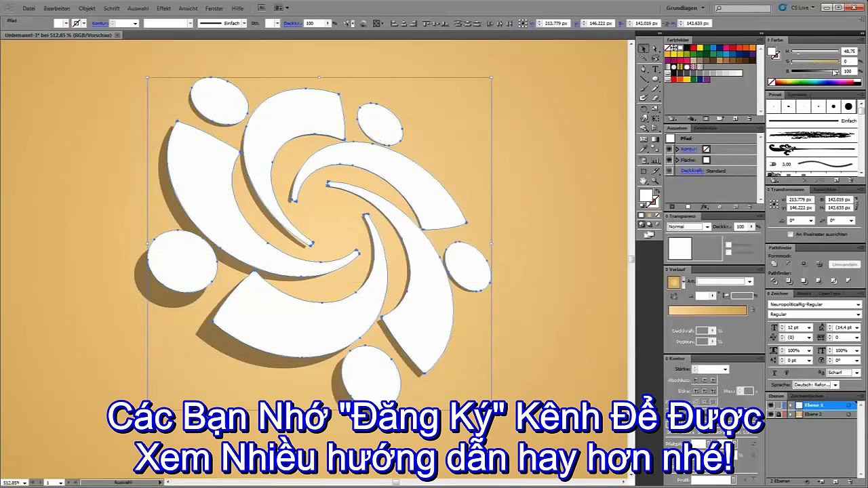Click the delete brush trash icon in Pinsel
The image size is (868, 488).
pos(851,180)
